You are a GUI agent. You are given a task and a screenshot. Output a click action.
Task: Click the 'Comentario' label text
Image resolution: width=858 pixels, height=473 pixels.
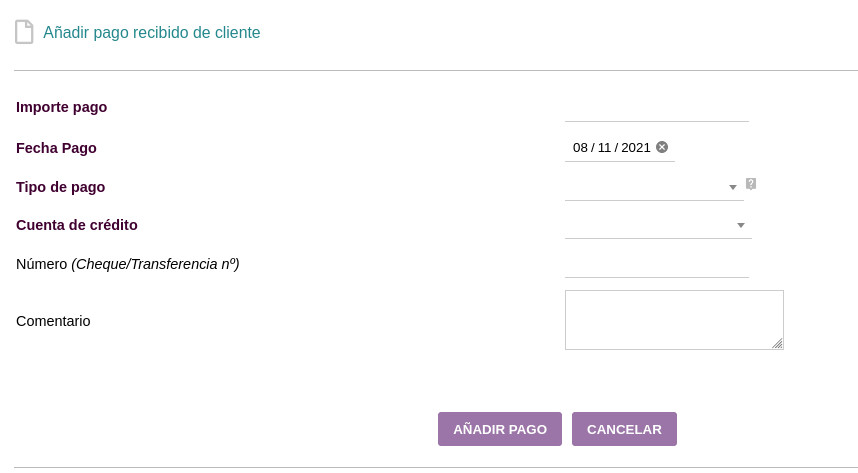pos(53,321)
